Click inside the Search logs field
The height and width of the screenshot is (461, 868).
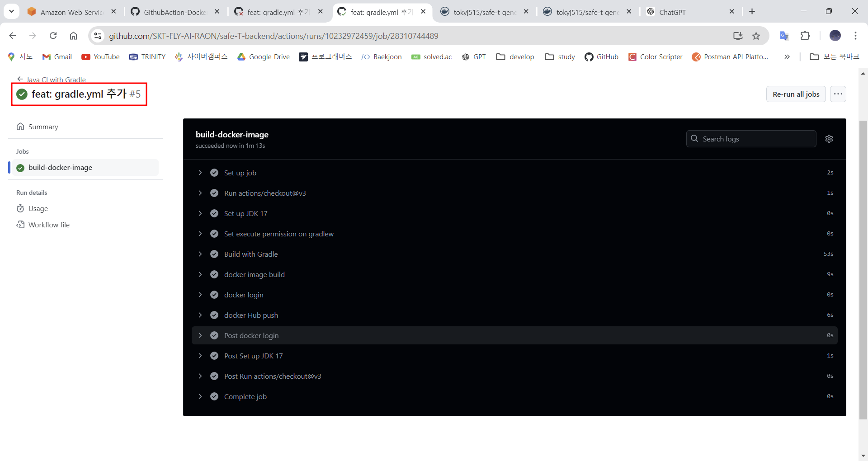pyautogui.click(x=750, y=139)
